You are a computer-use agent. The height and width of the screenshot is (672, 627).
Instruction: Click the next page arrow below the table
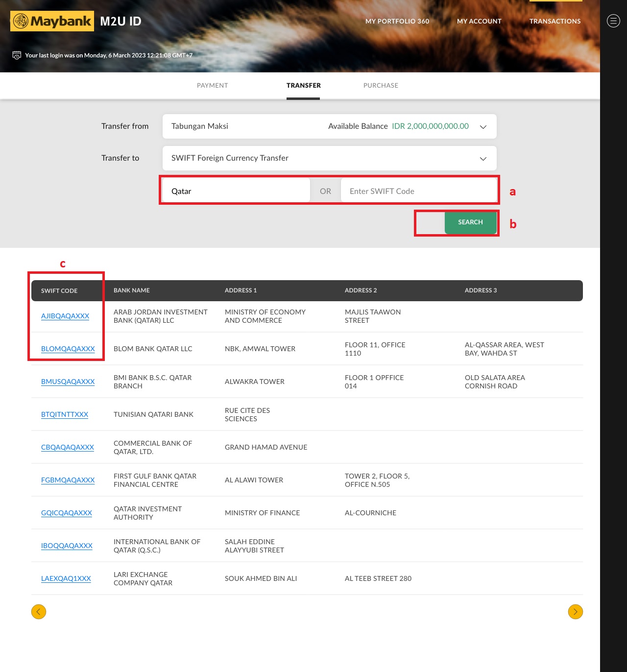576,612
